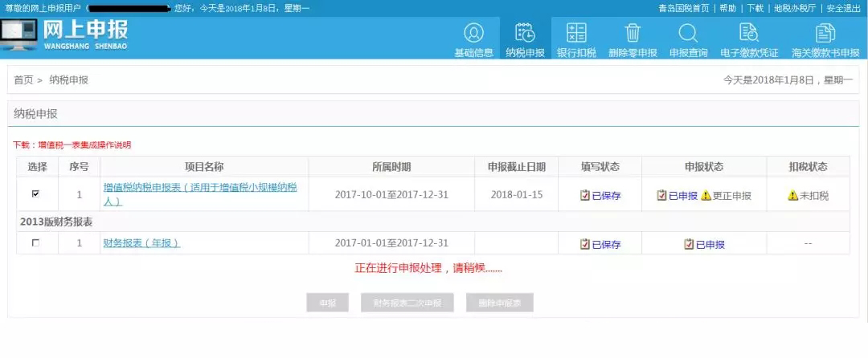Click 已申报 icon in 增值税 row

coord(661,195)
